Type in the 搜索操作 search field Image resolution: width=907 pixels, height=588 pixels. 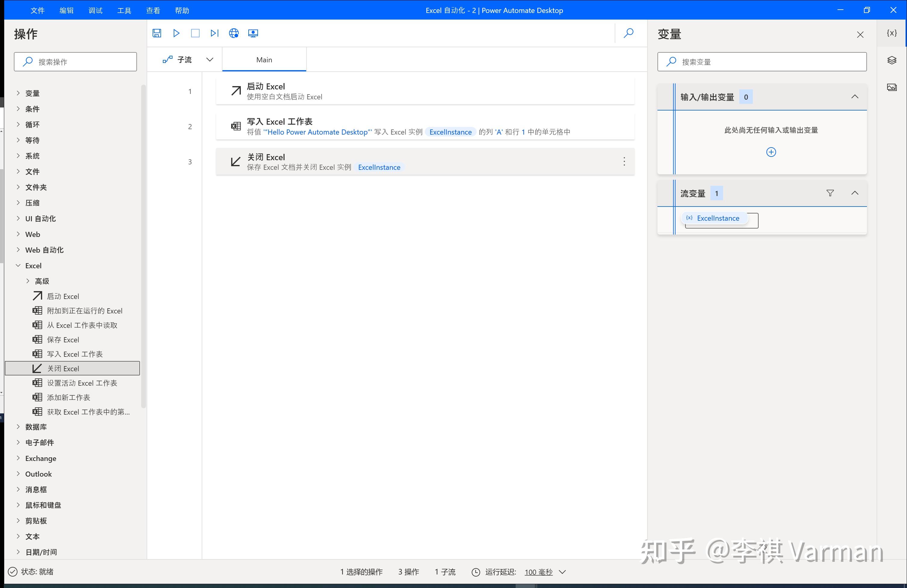pyautogui.click(x=76, y=61)
